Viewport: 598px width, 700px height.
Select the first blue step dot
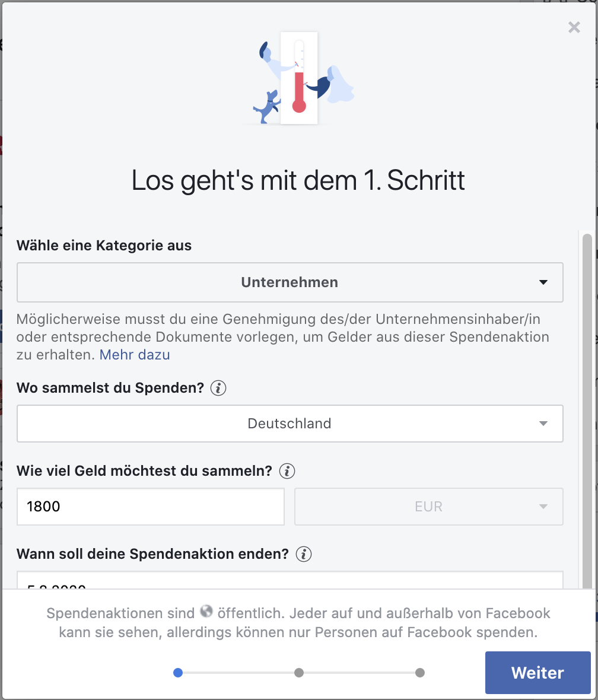pyautogui.click(x=178, y=673)
